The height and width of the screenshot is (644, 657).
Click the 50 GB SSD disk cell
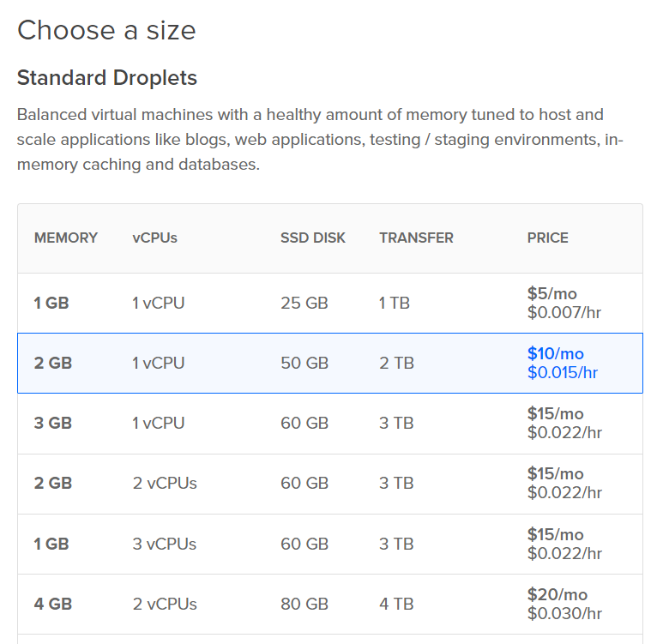(304, 363)
